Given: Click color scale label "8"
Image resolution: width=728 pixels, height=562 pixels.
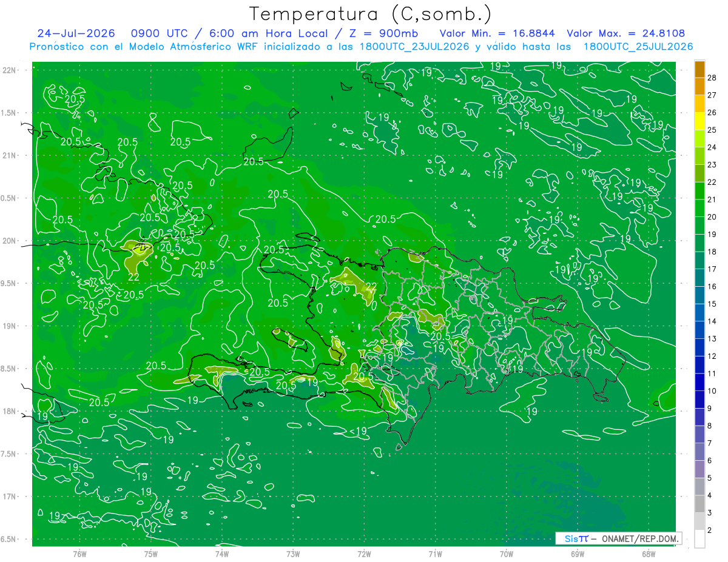Looking at the screenshot, I should coord(710,426).
